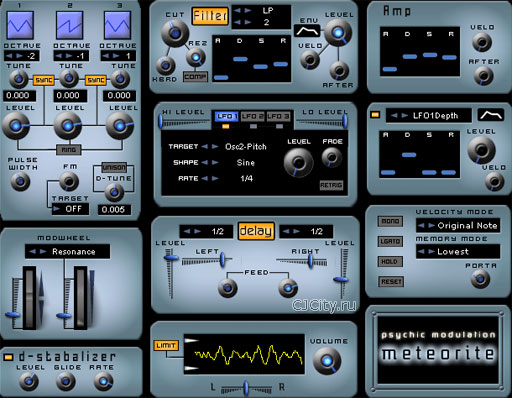Toggle the Unison button
Viewport: 512px width, 398px height.
point(114,167)
